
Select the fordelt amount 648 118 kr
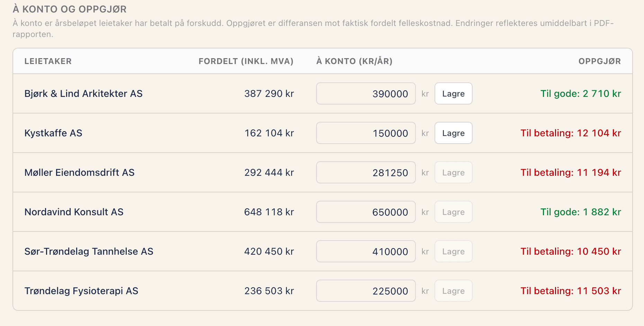pos(269,212)
